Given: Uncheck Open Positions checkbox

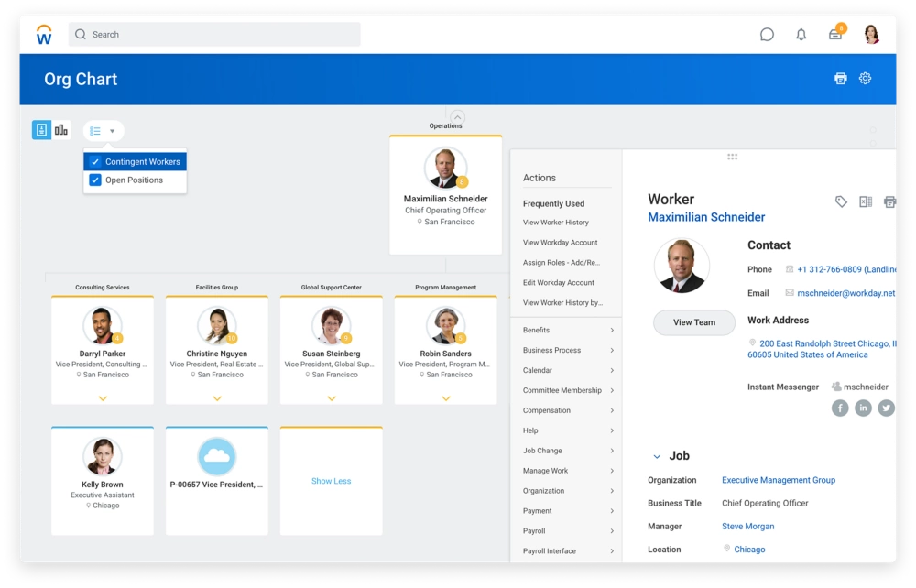Looking at the screenshot, I should coord(95,180).
